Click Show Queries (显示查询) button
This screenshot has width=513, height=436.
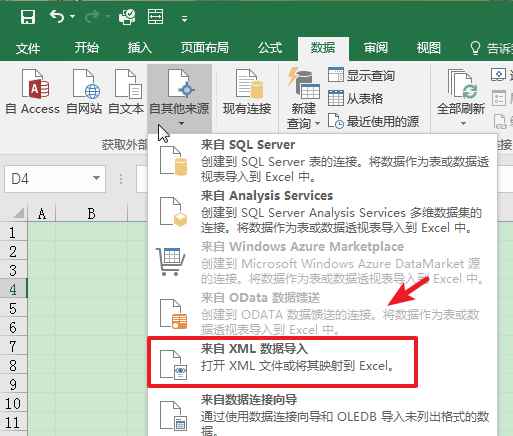[x=361, y=76]
